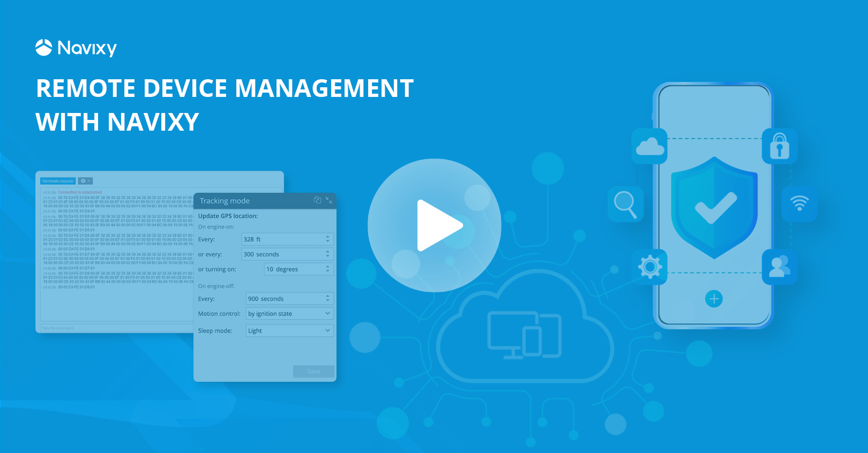The image size is (868, 453).
Task: Adjust the 900 seconds engine-off stepper
Action: coord(328,299)
